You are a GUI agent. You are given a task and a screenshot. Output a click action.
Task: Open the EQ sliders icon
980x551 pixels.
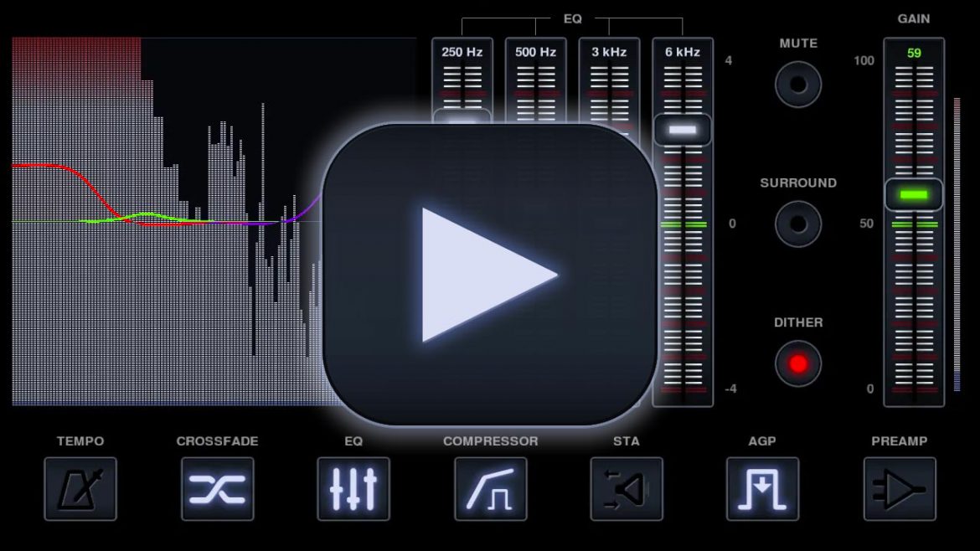[x=353, y=489]
